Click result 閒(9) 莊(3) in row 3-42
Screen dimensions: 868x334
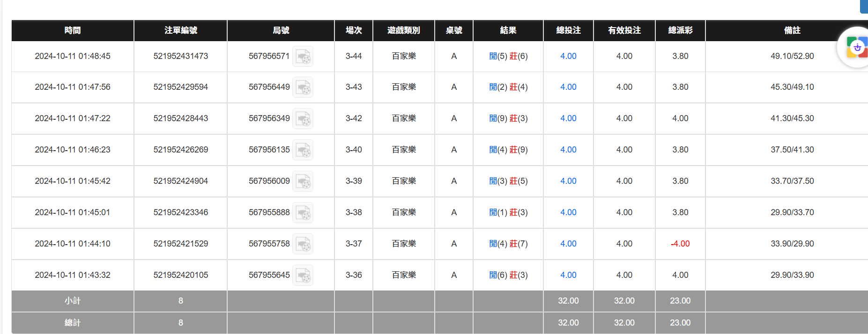tap(508, 118)
